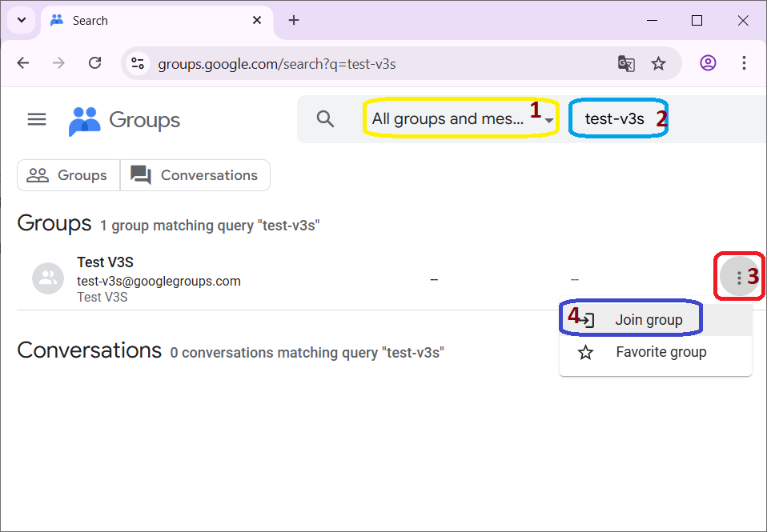Open the hamburger main menu
767x532 pixels.
(37, 119)
